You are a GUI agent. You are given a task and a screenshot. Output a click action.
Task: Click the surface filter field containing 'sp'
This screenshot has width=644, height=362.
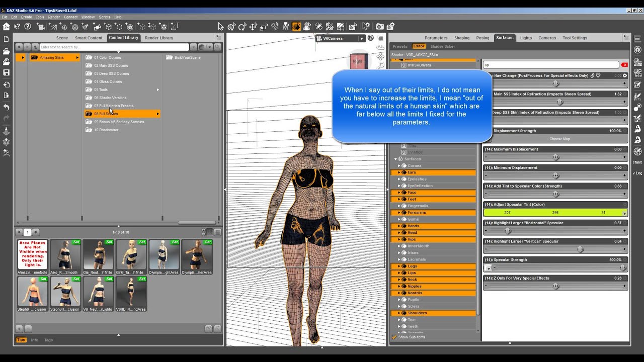pos(551,65)
